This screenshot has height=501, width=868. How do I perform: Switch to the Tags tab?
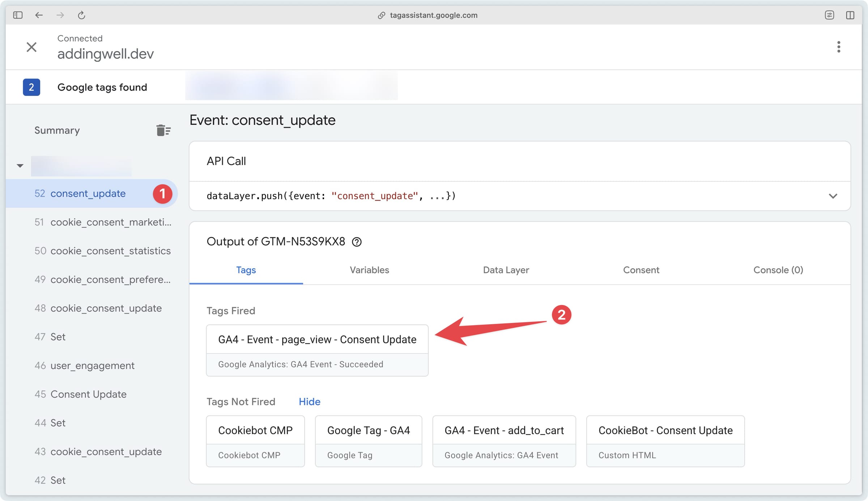(246, 270)
